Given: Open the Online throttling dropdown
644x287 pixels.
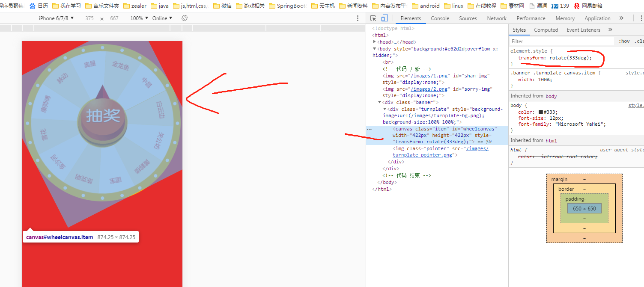Looking at the screenshot, I should (x=162, y=18).
